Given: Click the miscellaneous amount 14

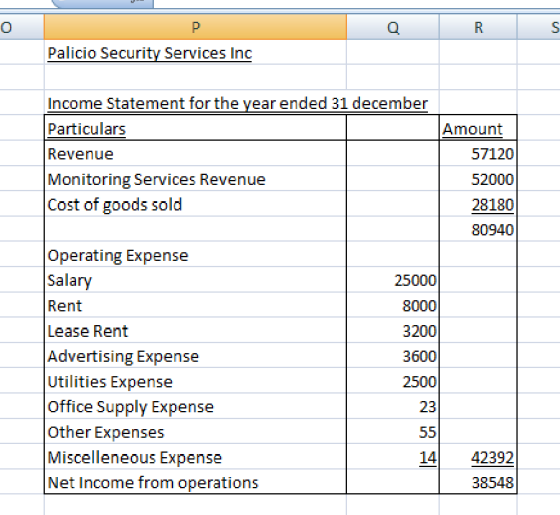Looking at the screenshot, I should pyautogui.click(x=393, y=457).
